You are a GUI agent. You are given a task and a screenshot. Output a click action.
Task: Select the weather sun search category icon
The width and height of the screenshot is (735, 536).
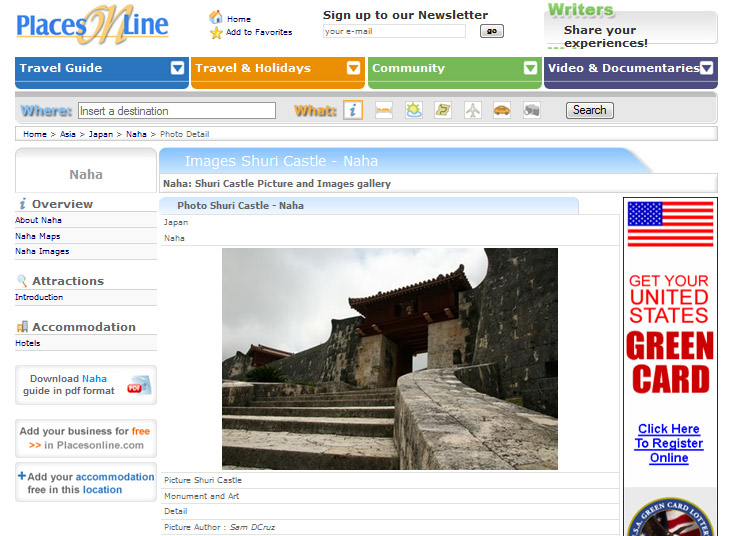pos(414,111)
